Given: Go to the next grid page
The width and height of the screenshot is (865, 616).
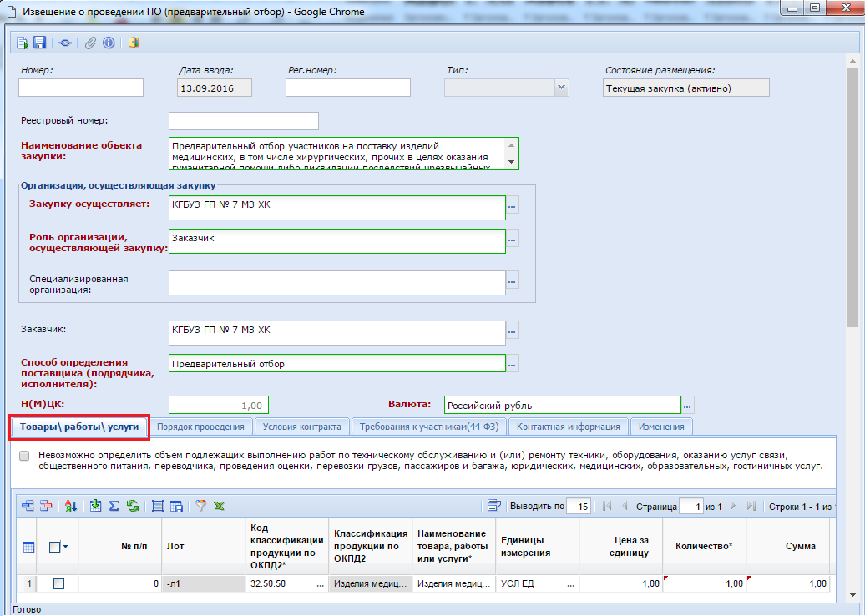Looking at the screenshot, I should (732, 506).
